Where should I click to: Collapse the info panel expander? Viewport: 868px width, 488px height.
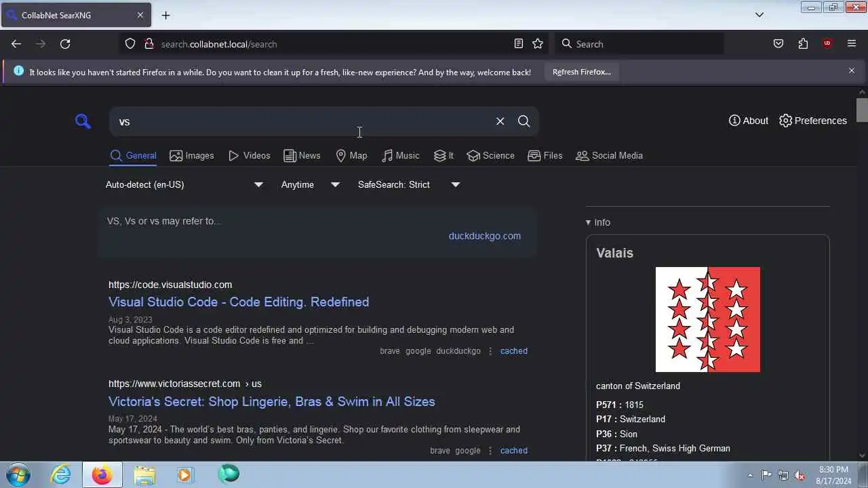coord(598,222)
